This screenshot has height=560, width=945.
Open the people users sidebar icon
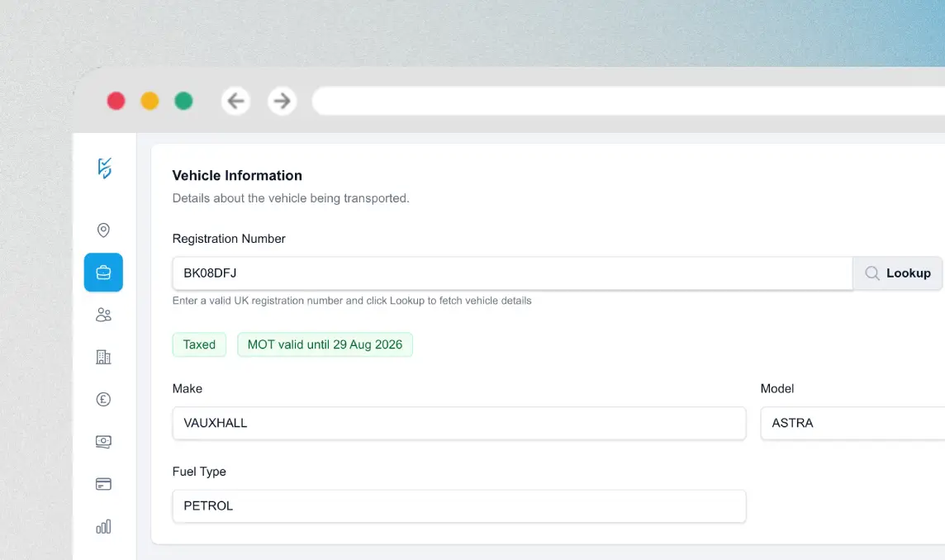[103, 315]
